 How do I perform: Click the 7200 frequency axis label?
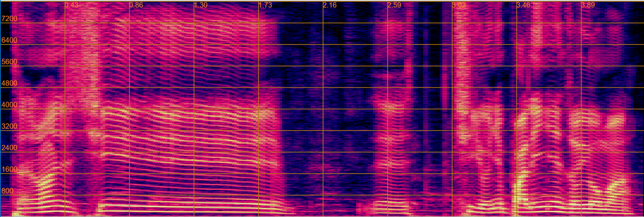[9, 19]
